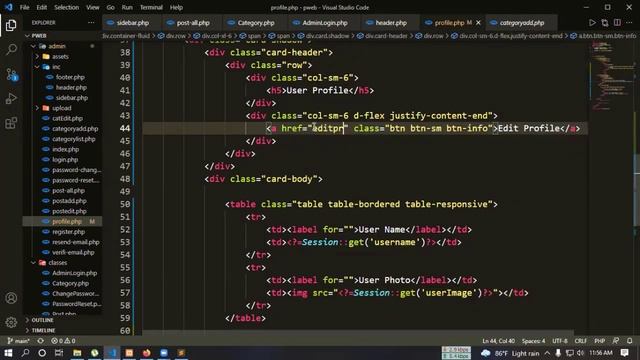Open errors and warnings indicator

click(63, 341)
